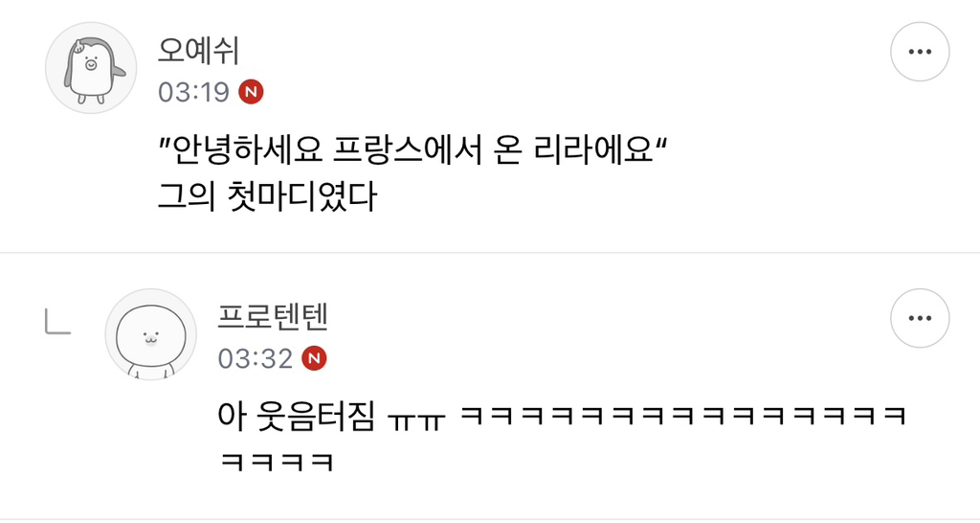Open the profile of username 오예쉬

[198, 51]
